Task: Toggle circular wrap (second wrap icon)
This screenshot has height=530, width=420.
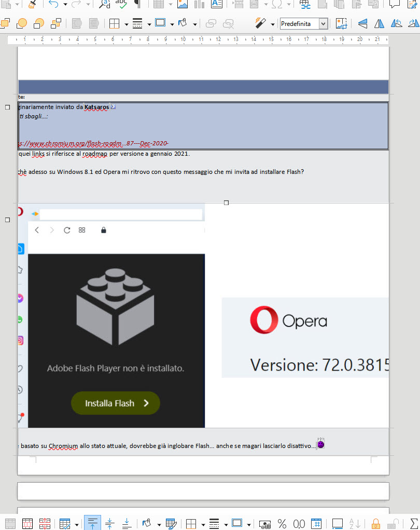Action: [x=22, y=23]
